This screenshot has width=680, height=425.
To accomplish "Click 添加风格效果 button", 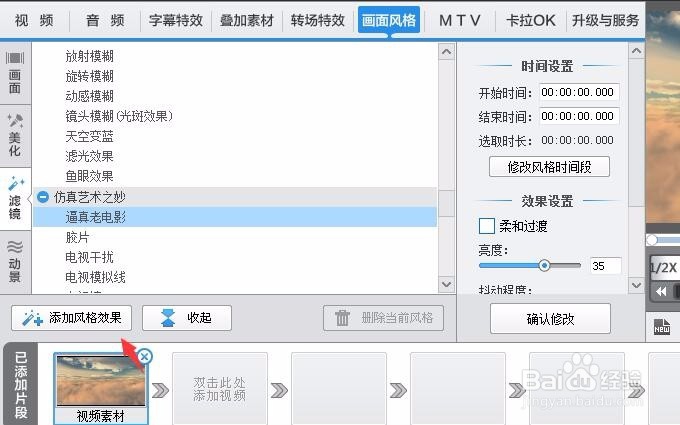I will 72,318.
